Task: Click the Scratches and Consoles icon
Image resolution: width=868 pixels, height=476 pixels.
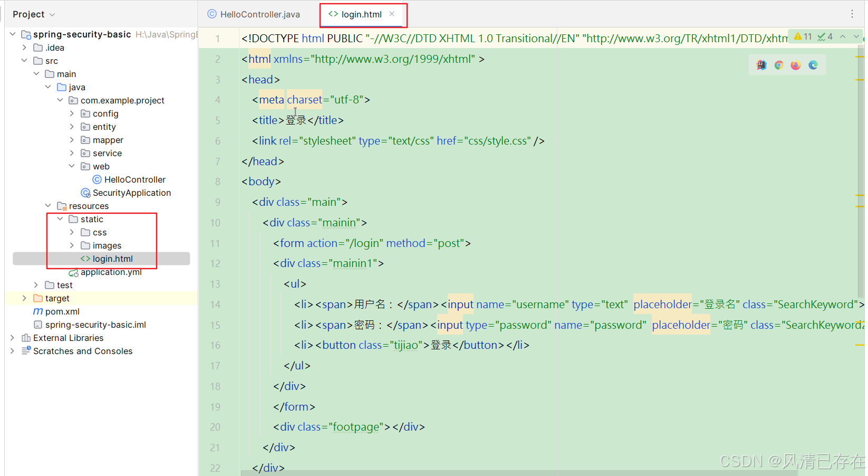Action: 26,351
